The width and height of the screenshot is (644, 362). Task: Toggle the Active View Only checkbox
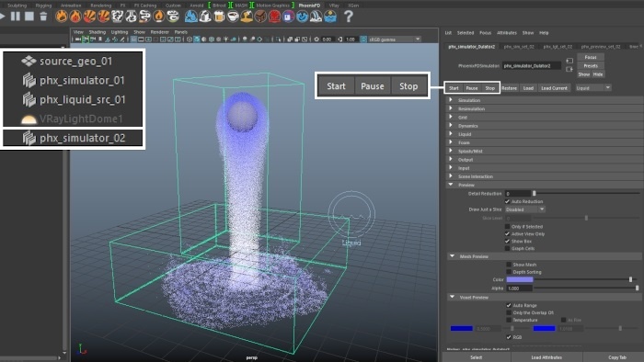tap(507, 233)
